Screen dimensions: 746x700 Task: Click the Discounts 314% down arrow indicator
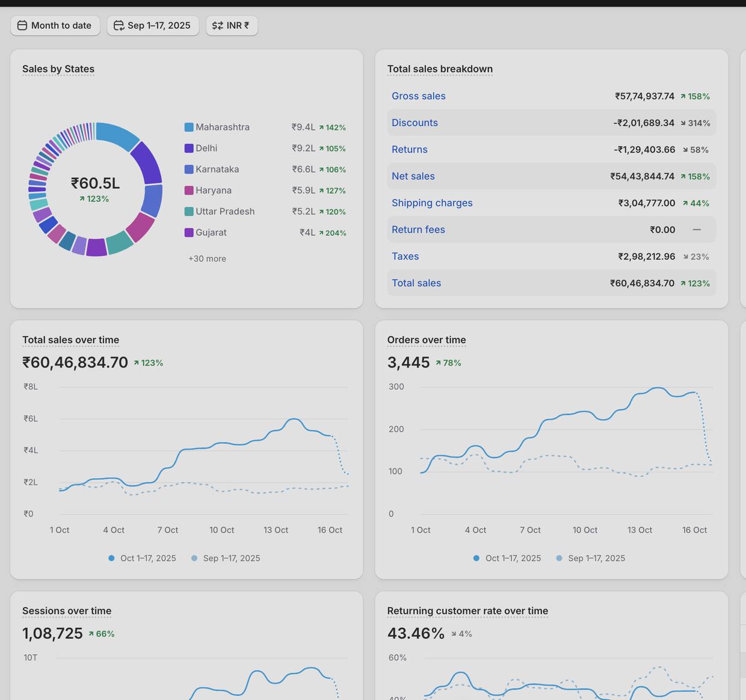click(695, 123)
